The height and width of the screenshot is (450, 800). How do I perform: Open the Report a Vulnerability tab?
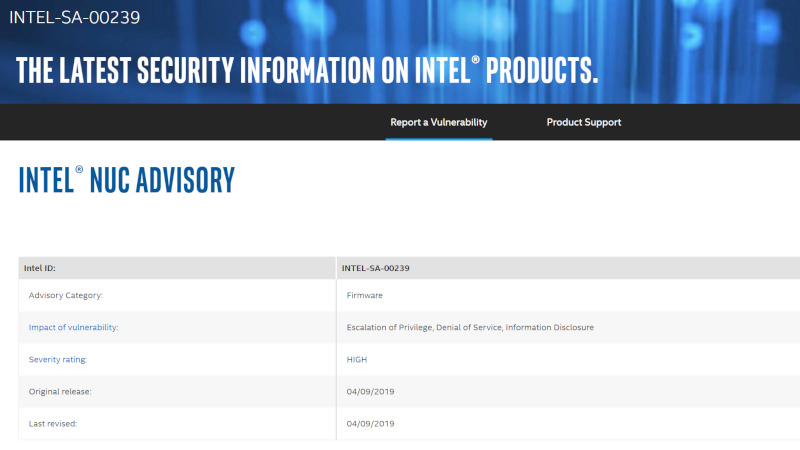(438, 122)
